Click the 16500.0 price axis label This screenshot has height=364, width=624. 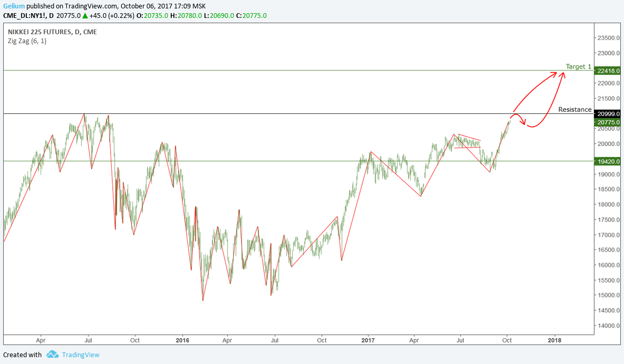609,250
